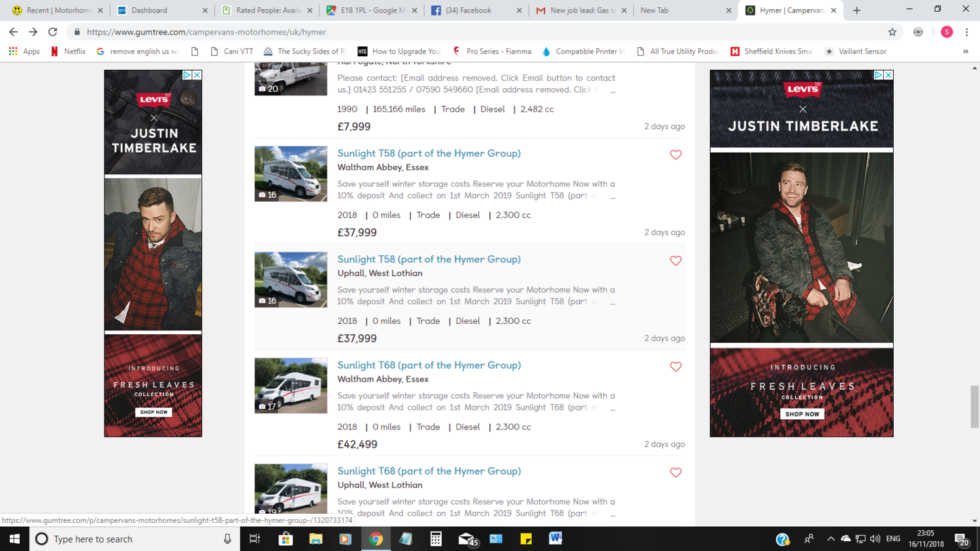
Task: Open AdChoices info icon on the left ad
Action: pos(187,75)
